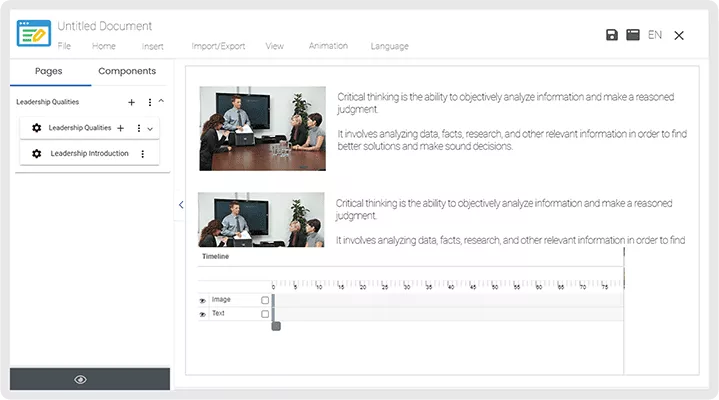Select the Leadership Introduction page
Screen dimensions: 719x400
(x=89, y=153)
